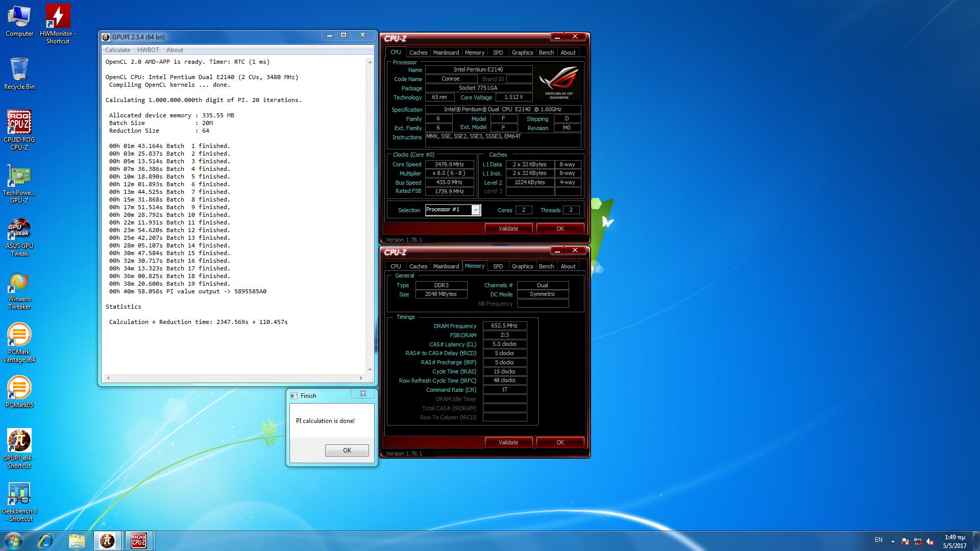Click the Core Voltage 1.512 V field
The height and width of the screenshot is (551, 980).
513,97
